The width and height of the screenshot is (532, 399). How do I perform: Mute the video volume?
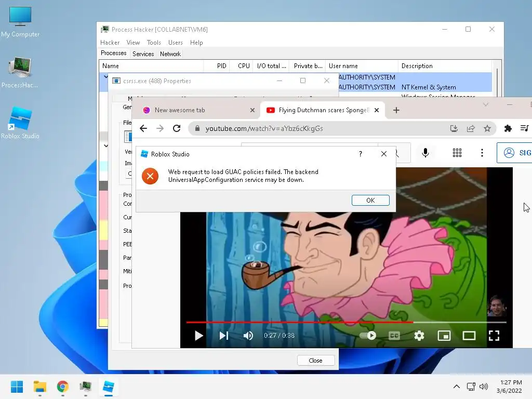pos(248,336)
